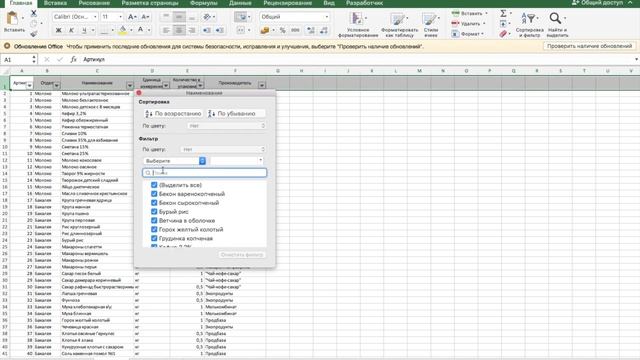Click the fill color bucket icon
This screenshot has width=640, height=360.
coord(122,30)
